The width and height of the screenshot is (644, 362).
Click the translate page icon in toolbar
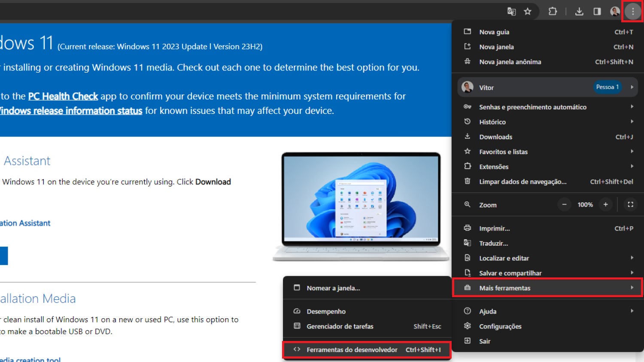pos(511,12)
